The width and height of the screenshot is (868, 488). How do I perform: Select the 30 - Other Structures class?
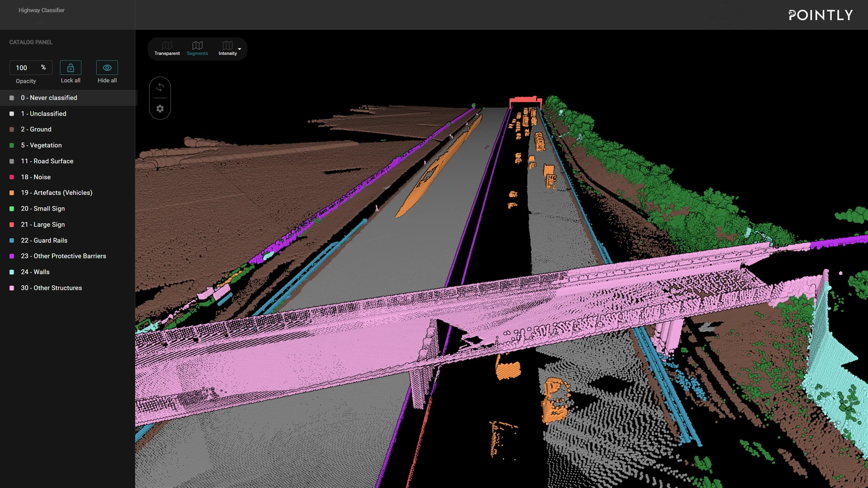tap(69, 288)
